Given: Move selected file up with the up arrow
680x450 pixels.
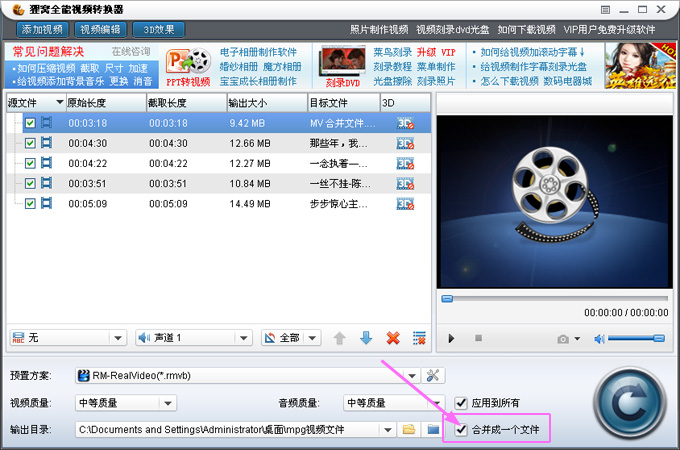Looking at the screenshot, I should [x=340, y=338].
